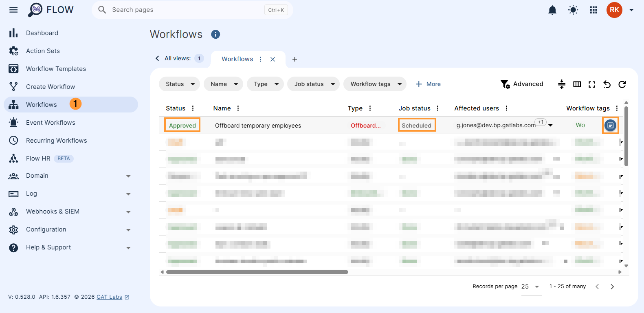Click the Dashboard bar chart icon

(13, 33)
